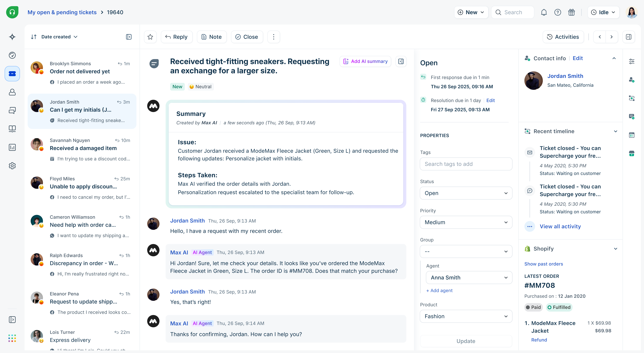
Task: Open the Agent dropdown showing Anna Smith
Action: click(x=469, y=277)
